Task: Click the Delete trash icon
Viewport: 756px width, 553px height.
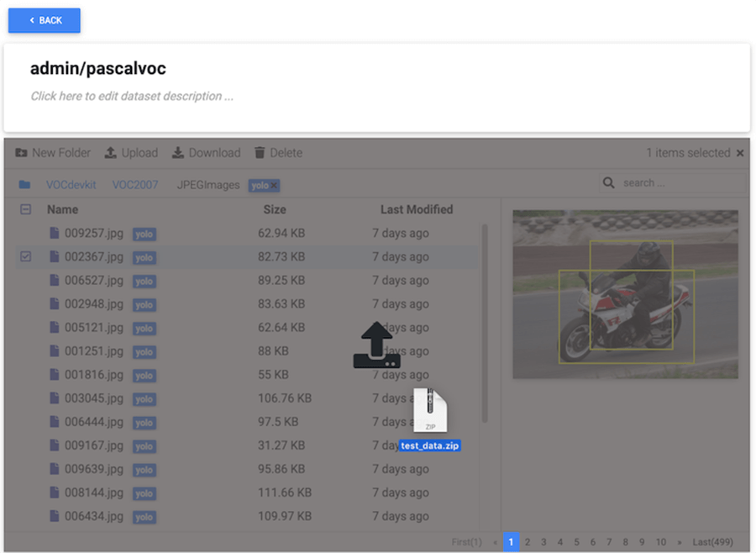Action: click(260, 153)
